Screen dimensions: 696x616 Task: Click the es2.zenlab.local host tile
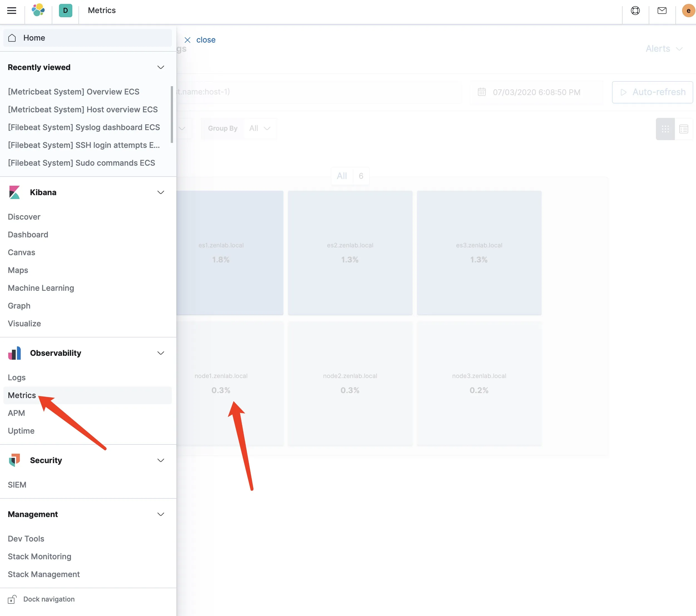pyautogui.click(x=350, y=252)
